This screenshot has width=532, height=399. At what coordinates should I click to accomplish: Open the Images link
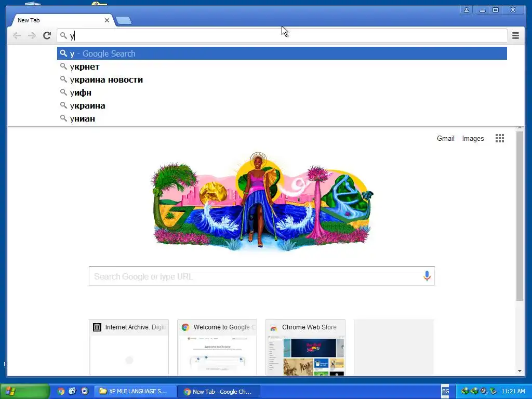point(473,138)
